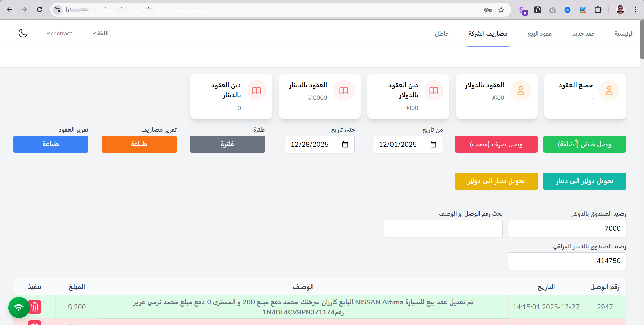Viewport: 644px width, 325px height.
Task: Click the person icon on جميع العقود card
Action: pos(609,90)
